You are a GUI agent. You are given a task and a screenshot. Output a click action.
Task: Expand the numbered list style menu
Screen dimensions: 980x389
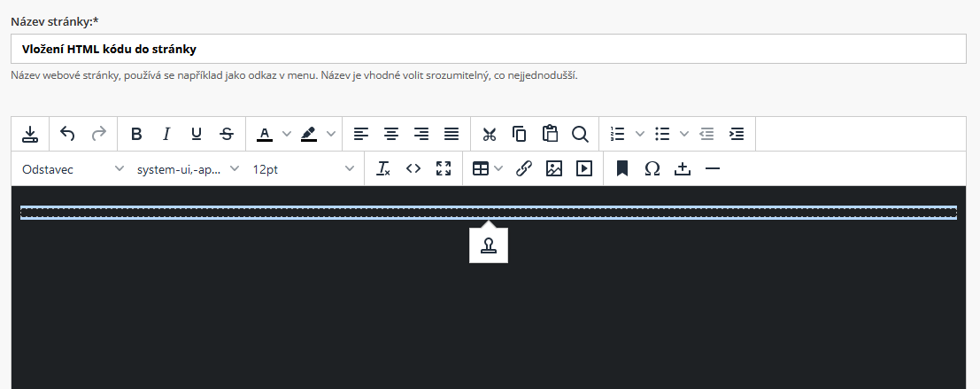639,134
